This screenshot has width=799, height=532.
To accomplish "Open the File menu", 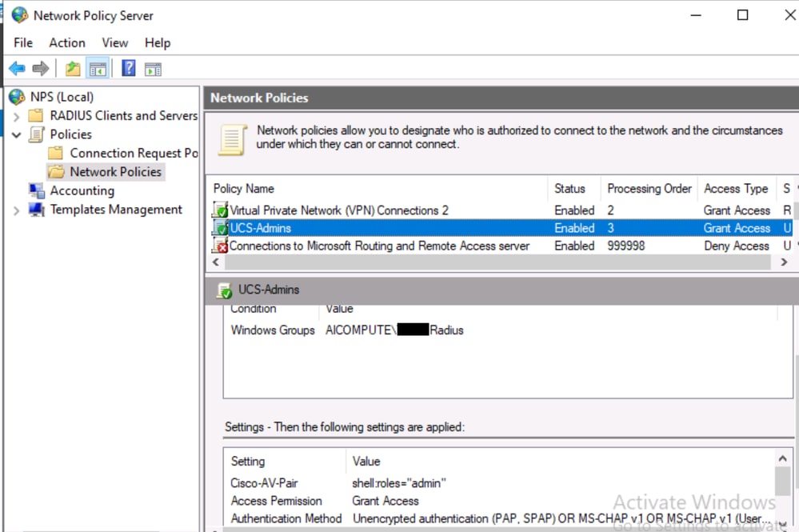I will click(23, 43).
